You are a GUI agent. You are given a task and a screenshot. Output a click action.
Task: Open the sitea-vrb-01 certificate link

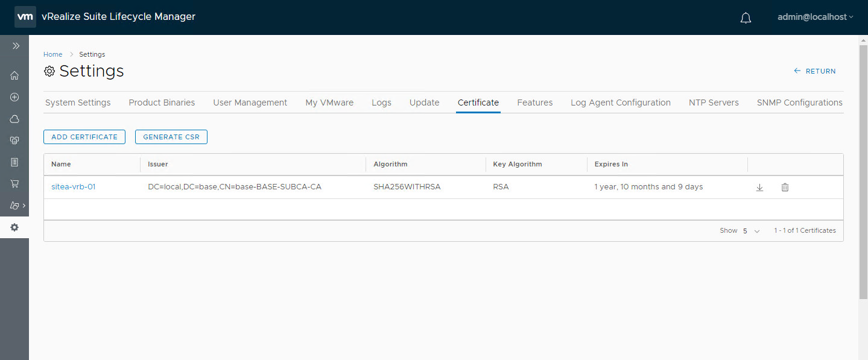pyautogui.click(x=74, y=187)
